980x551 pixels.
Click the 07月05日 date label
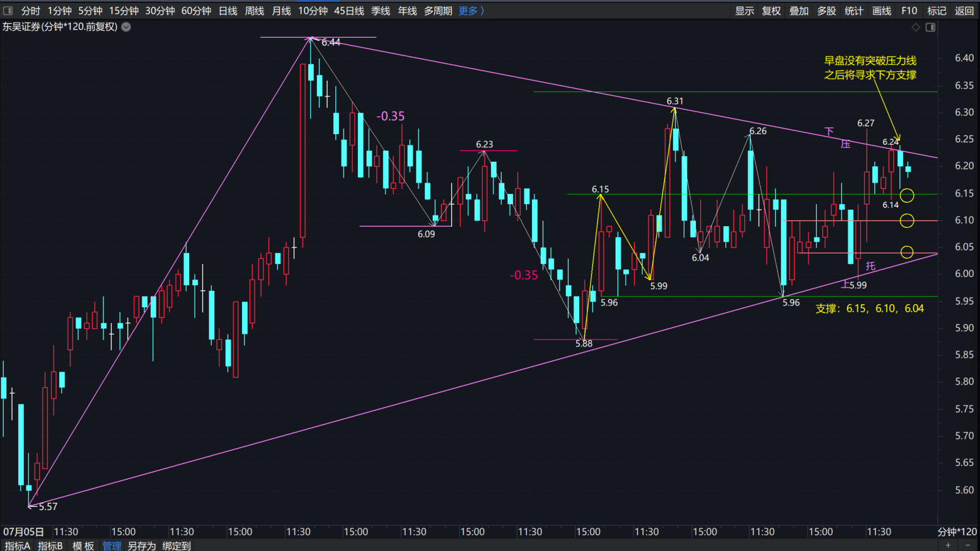[23, 531]
